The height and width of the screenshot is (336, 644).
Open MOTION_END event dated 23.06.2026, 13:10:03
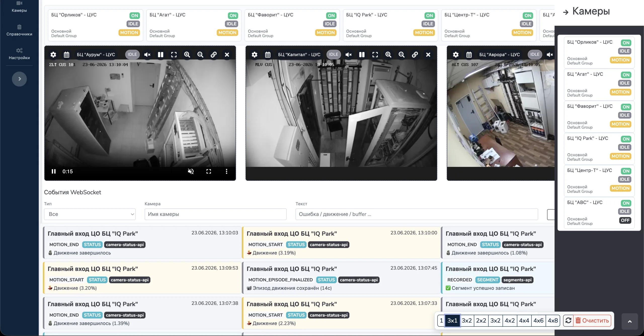coord(143,243)
